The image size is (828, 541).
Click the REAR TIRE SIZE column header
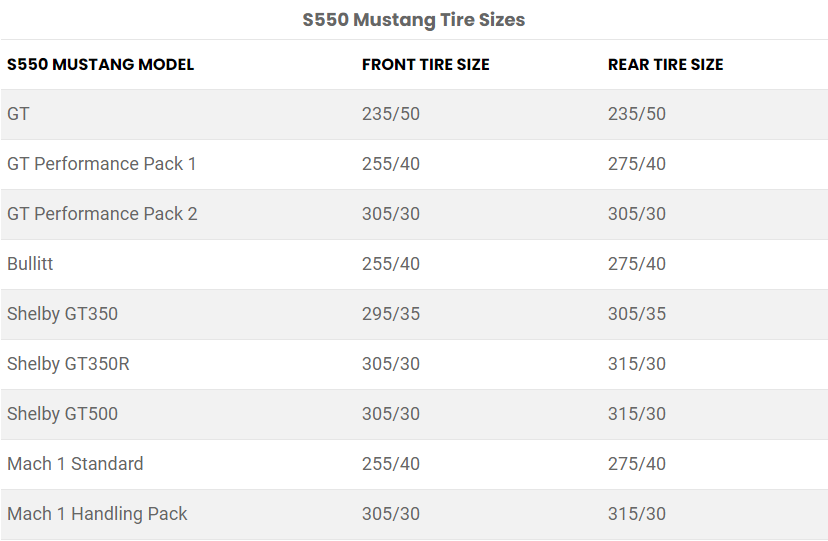666,65
